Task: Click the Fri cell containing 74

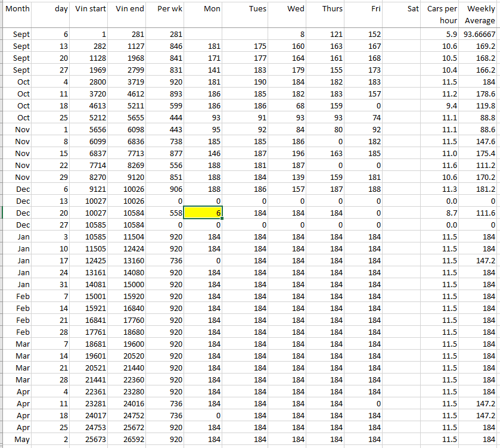Action: (364, 117)
